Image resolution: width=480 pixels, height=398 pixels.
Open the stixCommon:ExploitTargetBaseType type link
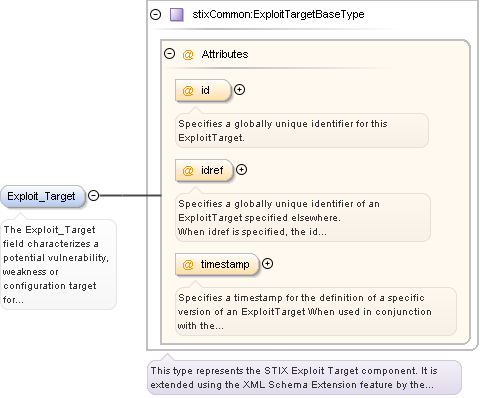278,14
